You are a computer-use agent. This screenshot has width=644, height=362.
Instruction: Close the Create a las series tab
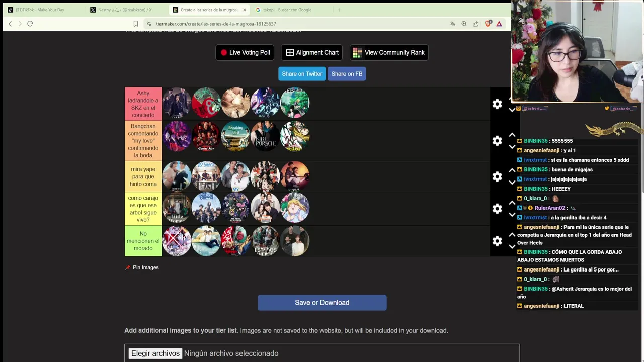click(x=245, y=10)
